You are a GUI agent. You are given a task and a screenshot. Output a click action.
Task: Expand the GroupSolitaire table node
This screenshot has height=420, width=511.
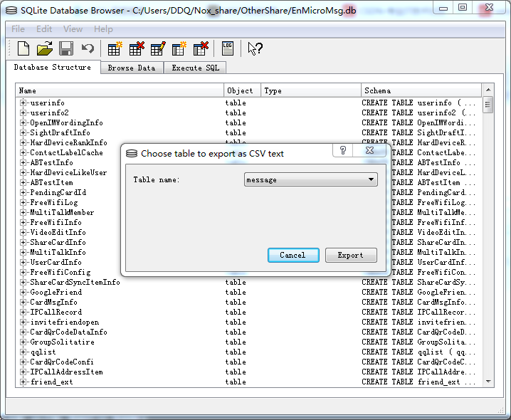pyautogui.click(x=23, y=342)
